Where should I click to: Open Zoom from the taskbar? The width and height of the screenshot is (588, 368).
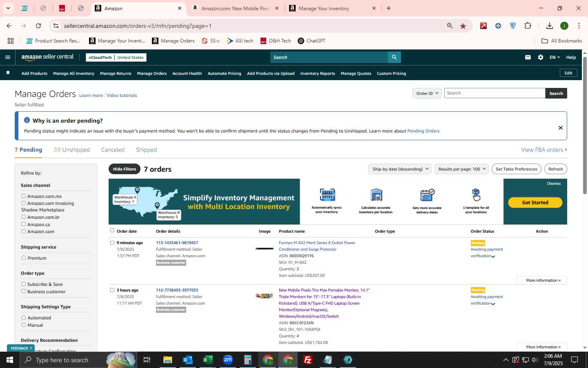227,360
